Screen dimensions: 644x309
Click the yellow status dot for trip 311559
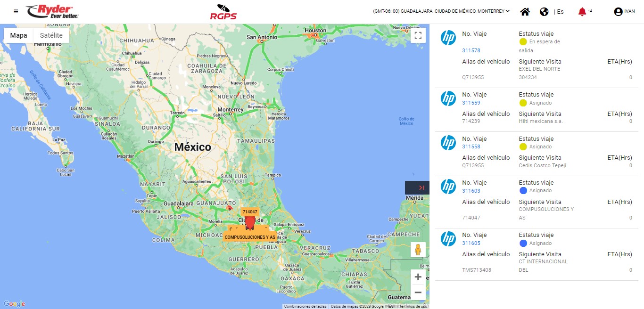coord(523,103)
